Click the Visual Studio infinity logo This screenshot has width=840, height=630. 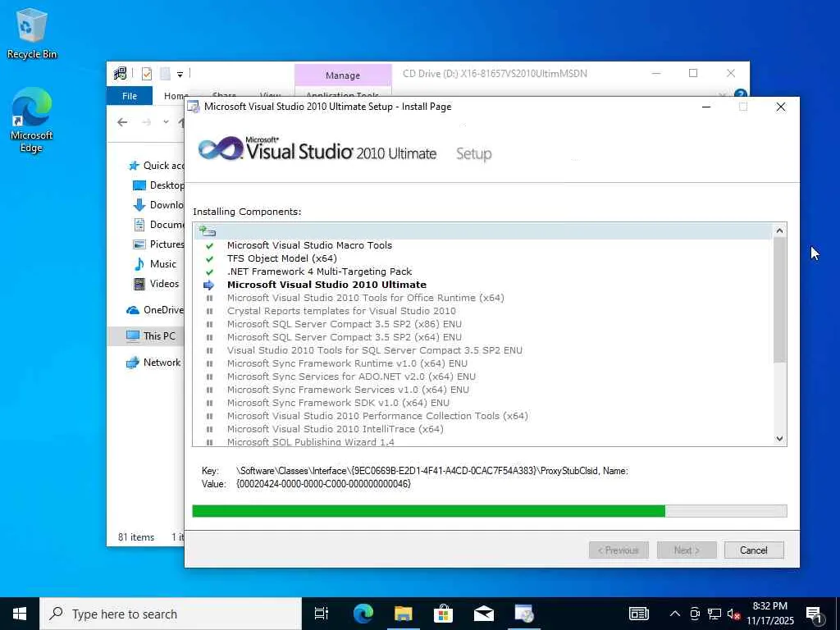tap(220, 148)
